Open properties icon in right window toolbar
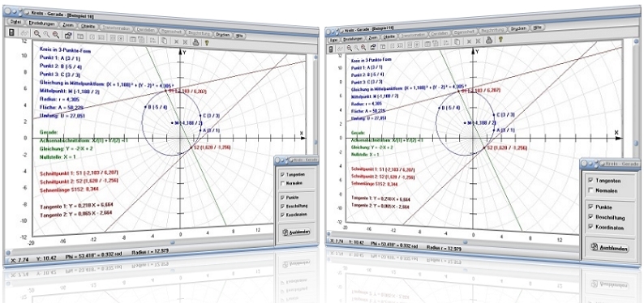 click(372, 46)
